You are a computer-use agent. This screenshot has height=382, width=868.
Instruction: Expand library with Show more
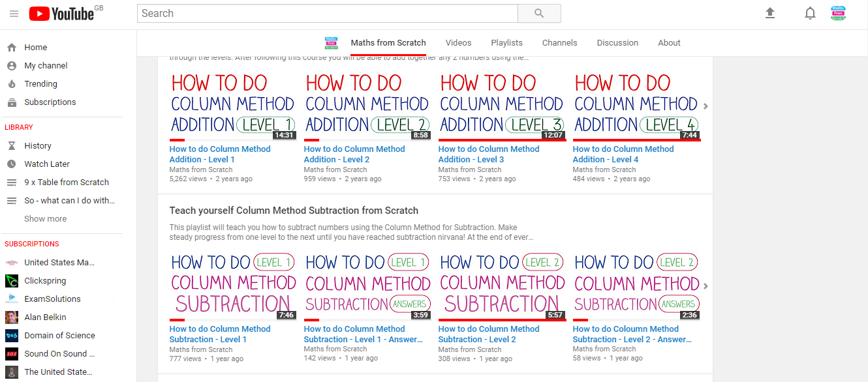click(x=45, y=219)
